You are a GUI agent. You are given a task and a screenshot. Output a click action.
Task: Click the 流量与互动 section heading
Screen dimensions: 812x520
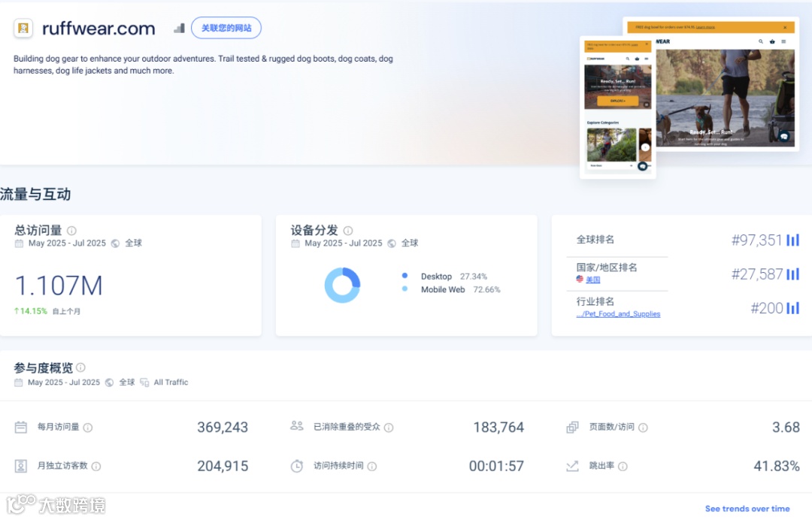35,194
